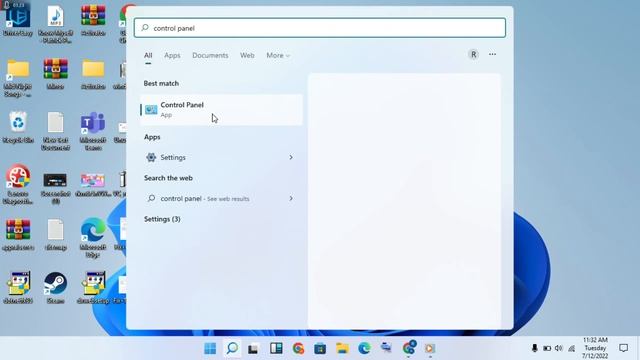Select the Recycle Bin desktop icon

coord(18,127)
